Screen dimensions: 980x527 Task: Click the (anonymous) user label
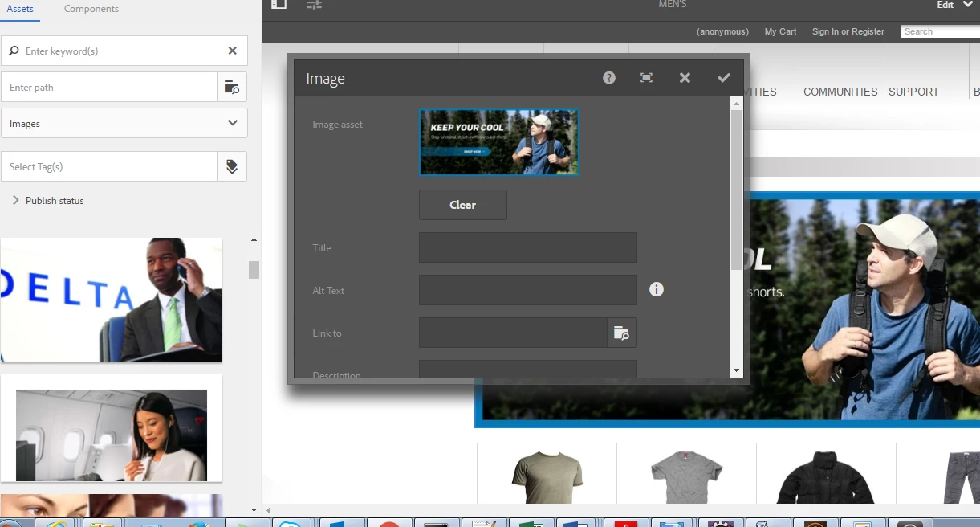(x=722, y=31)
